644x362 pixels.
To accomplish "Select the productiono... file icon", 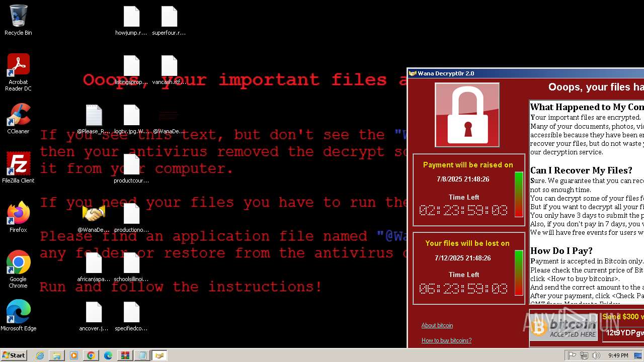I will coord(131,218).
